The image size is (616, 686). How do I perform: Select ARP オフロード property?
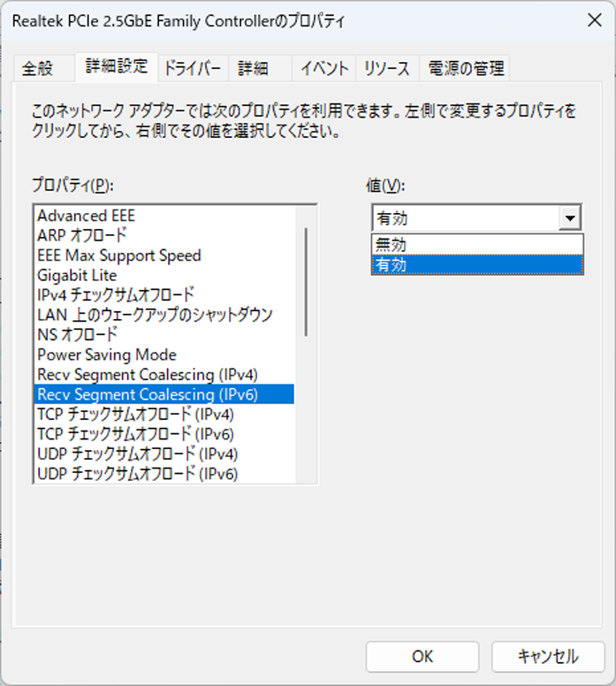click(x=164, y=235)
